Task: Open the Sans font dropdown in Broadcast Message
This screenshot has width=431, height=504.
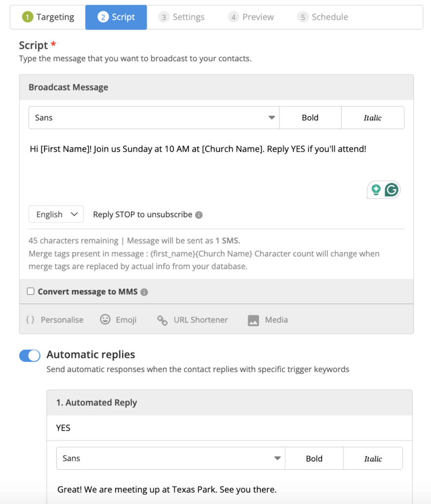Action: coord(154,118)
